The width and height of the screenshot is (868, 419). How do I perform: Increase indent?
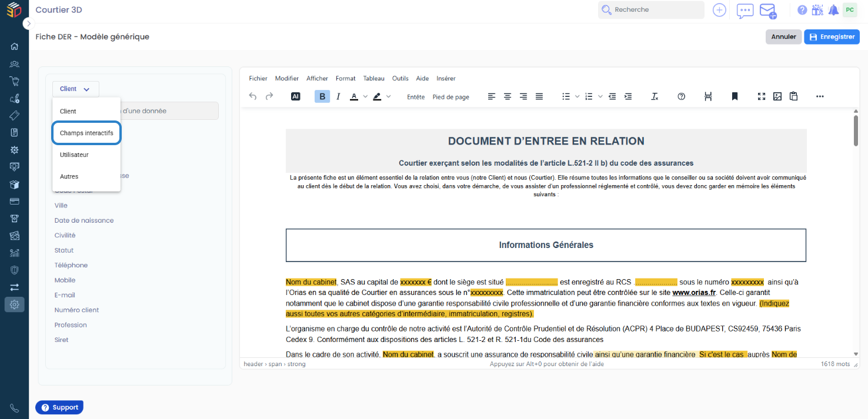point(628,96)
